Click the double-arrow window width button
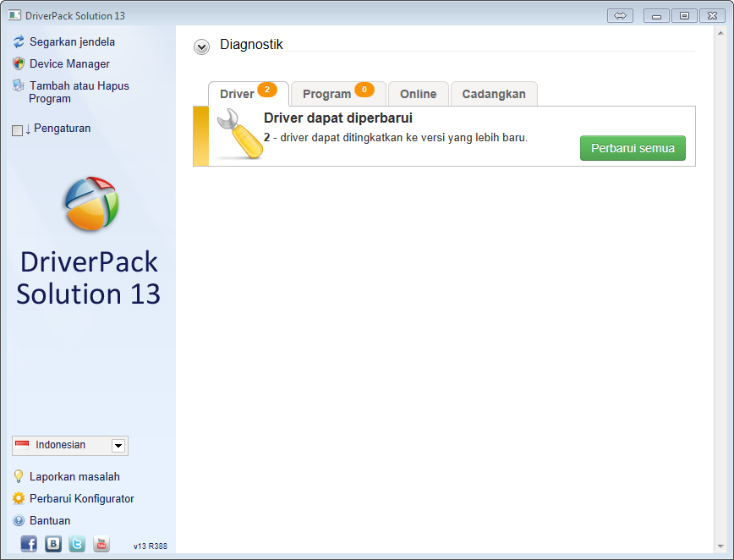Image resolution: width=734 pixels, height=560 pixels. pos(620,15)
